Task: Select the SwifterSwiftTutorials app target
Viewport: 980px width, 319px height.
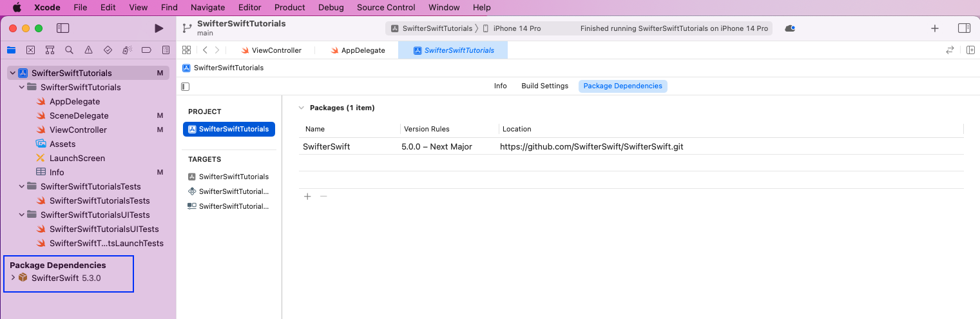Action: click(x=229, y=177)
